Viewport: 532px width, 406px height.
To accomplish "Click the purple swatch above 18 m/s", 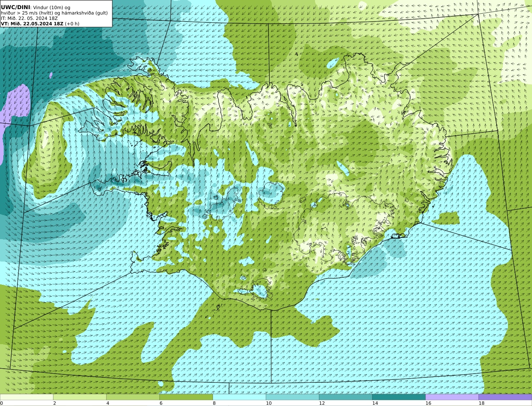I will point(505,397).
